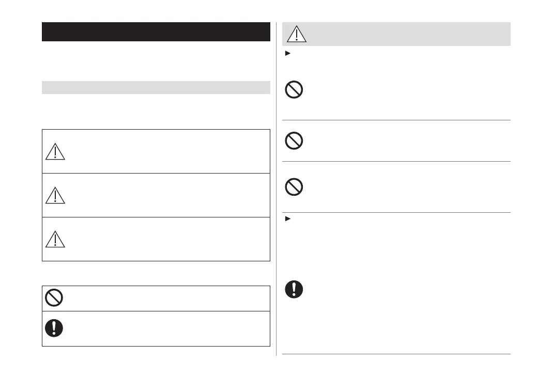Click the gray subheading bar in the left column
This screenshot has width=552, height=392.
(156, 87)
